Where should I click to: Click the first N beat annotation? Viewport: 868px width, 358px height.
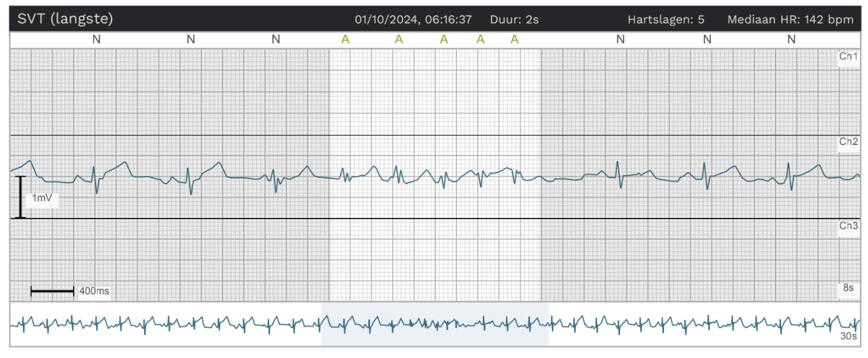[96, 39]
